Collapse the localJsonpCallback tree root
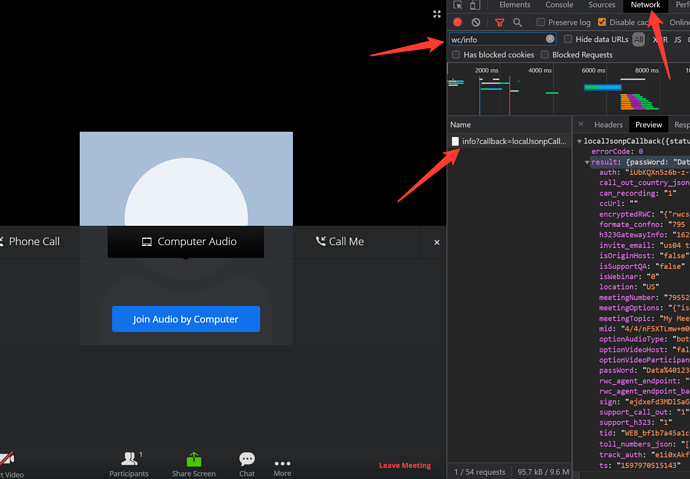Viewport: 690px width, 479px height. coord(580,141)
